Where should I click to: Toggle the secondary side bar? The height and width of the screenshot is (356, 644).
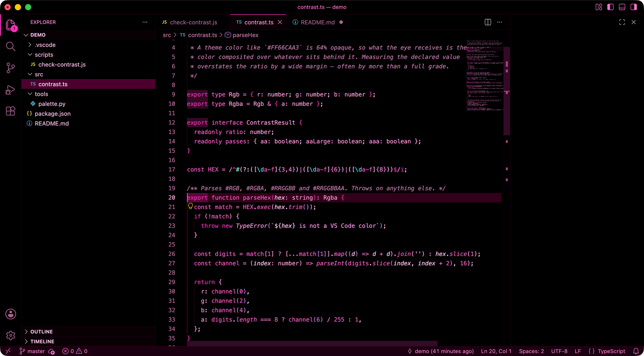pos(634,7)
